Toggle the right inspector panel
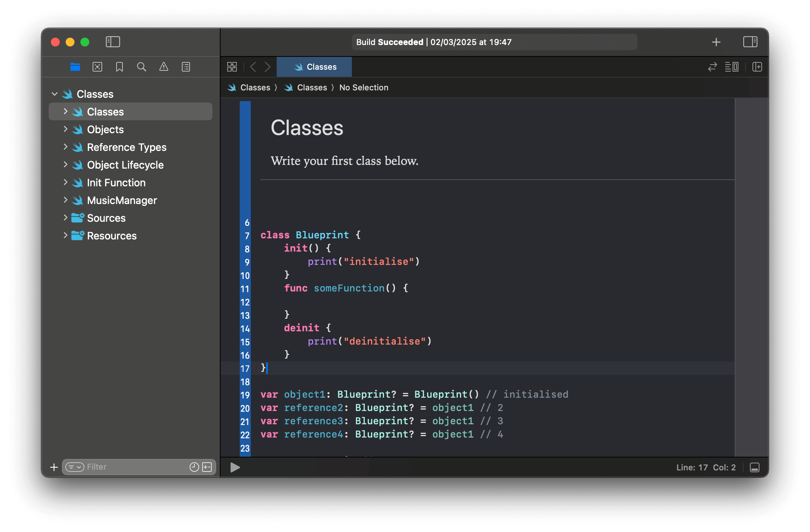Viewport: 810px width, 532px height. (x=750, y=42)
